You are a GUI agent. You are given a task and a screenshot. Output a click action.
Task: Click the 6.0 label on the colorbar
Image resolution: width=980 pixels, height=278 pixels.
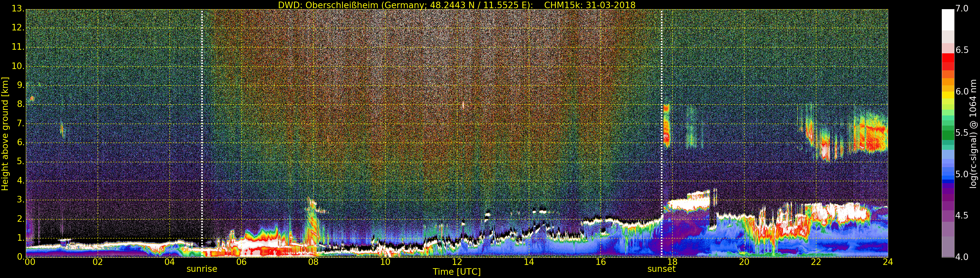962,91
